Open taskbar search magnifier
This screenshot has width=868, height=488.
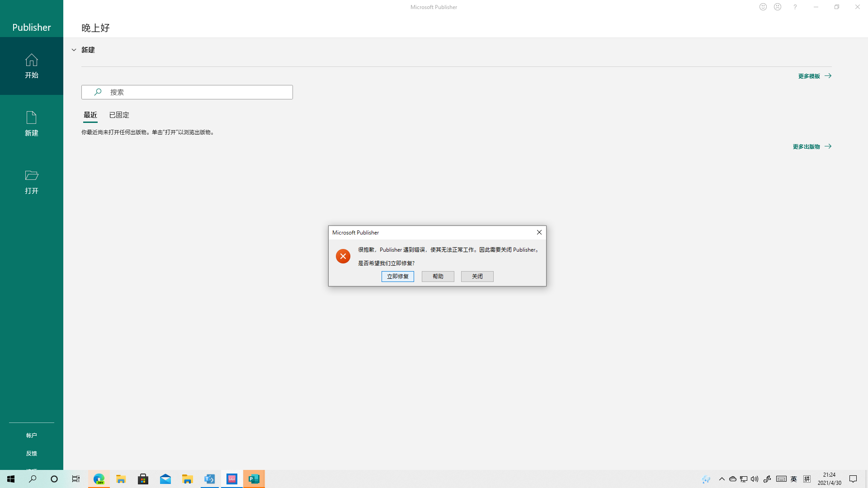coord(33,479)
